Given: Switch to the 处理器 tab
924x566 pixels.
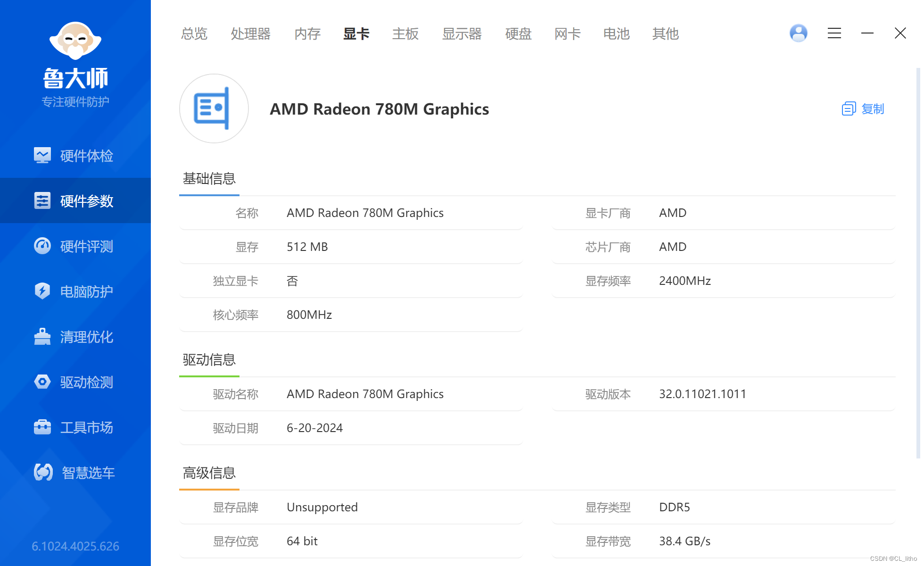Looking at the screenshot, I should coord(250,34).
